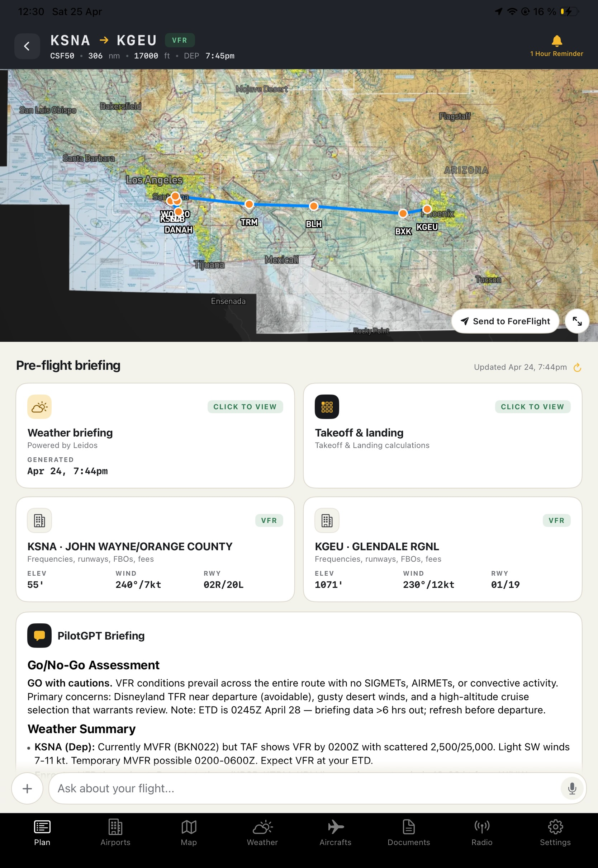Screen dimensions: 598x868
Task: Expand the map to fullscreen
Action: pyautogui.click(x=577, y=321)
